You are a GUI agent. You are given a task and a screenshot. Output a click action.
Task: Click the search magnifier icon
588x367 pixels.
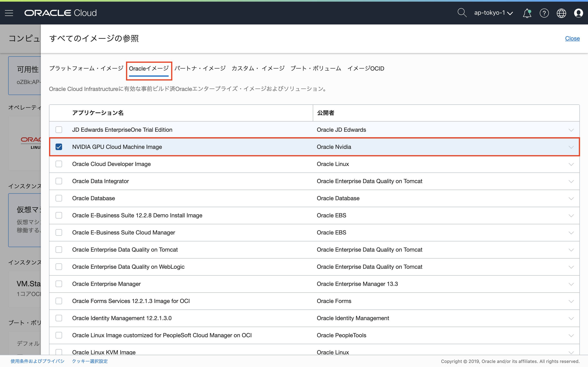pos(462,13)
